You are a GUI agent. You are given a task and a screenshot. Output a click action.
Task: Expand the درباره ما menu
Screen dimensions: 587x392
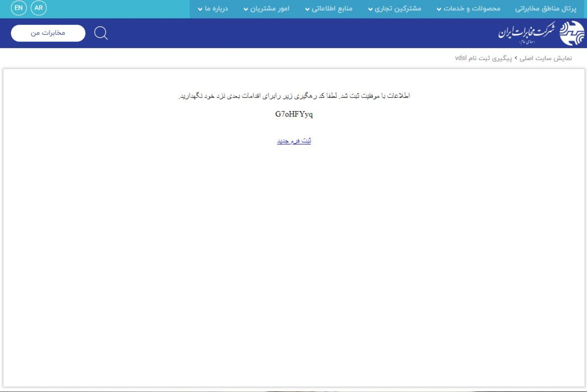coord(213,9)
